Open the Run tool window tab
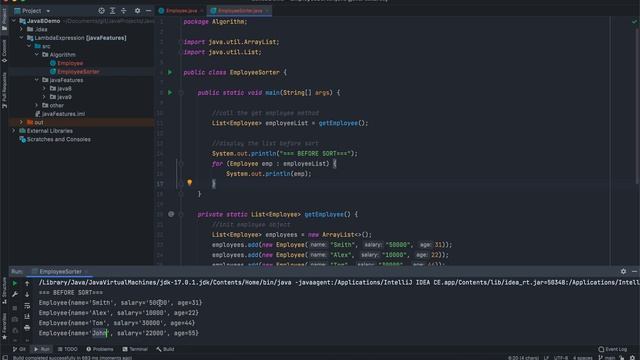 (x=42, y=349)
